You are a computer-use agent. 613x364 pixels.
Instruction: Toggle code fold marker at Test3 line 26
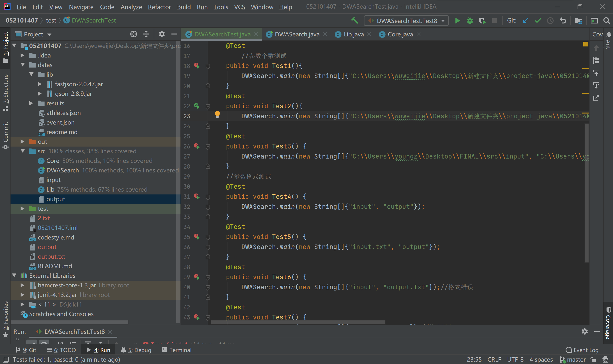208,146
